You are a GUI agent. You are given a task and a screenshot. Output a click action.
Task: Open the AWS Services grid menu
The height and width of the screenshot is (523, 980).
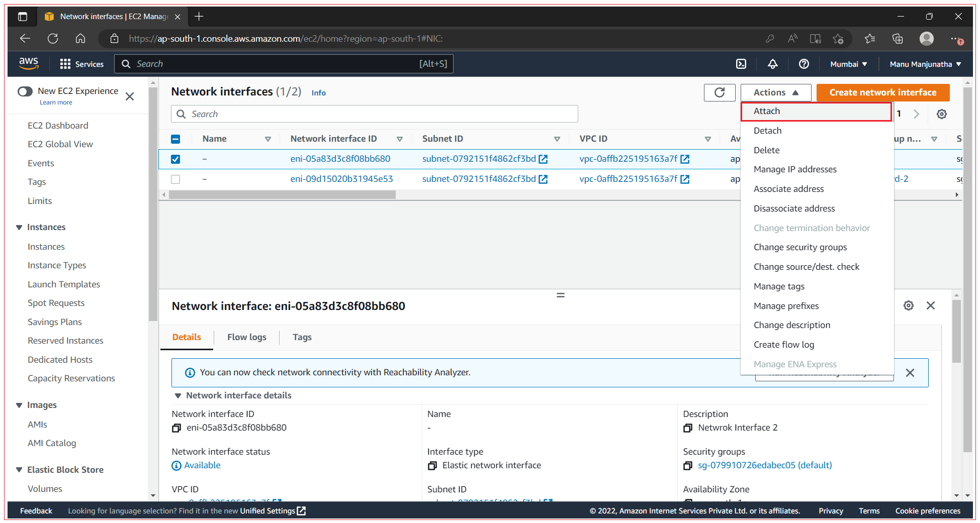coord(65,64)
